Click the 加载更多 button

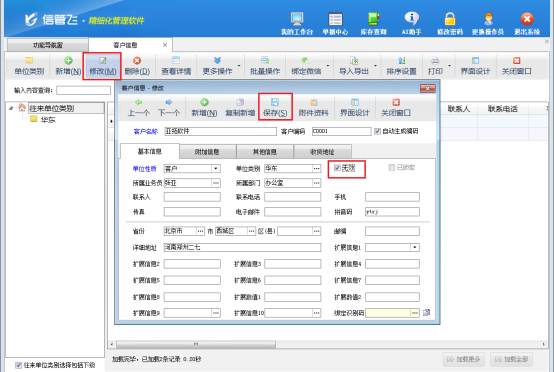click(x=464, y=359)
